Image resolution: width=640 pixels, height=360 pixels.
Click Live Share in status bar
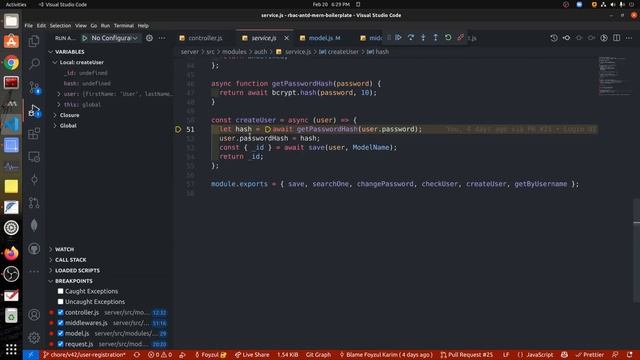(252, 355)
